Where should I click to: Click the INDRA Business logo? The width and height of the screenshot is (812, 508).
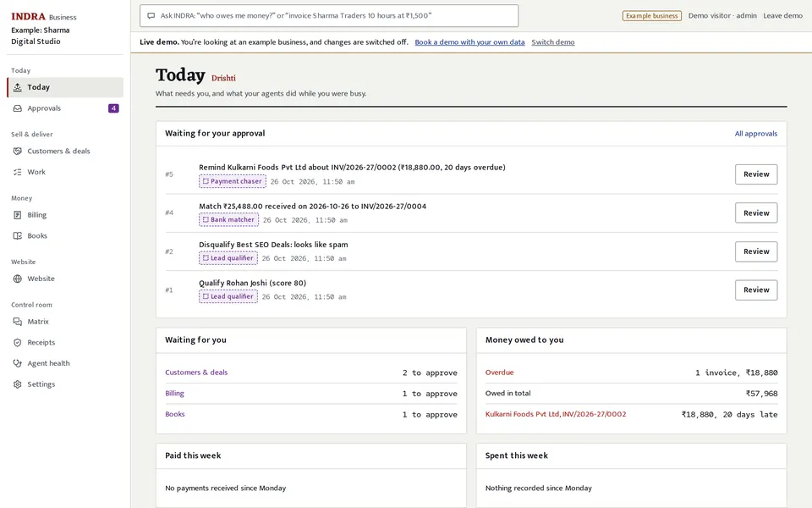click(x=43, y=17)
